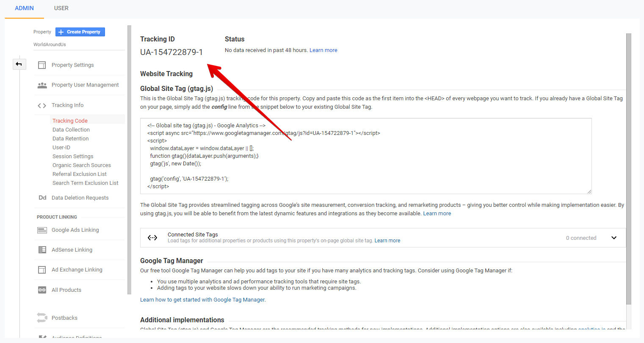Click Learn more in Connected Site Tags row
Image resolution: width=644 pixels, height=343 pixels.
tap(387, 241)
